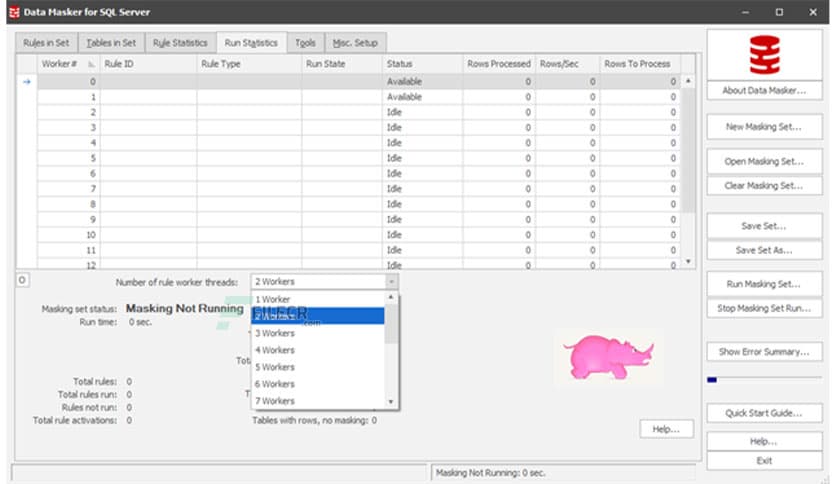This screenshot has height=484, width=836.
Task: Click the Rule Type column header
Action: (249, 64)
